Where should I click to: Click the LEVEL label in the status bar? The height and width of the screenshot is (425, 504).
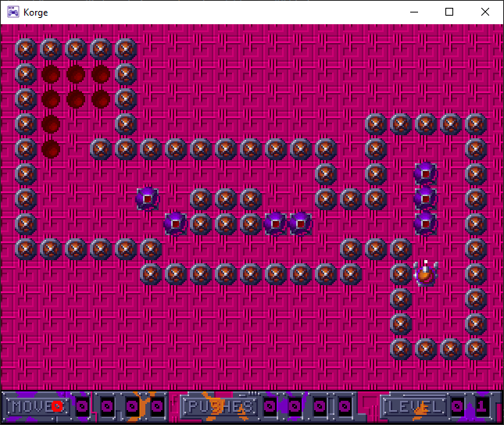point(415,407)
